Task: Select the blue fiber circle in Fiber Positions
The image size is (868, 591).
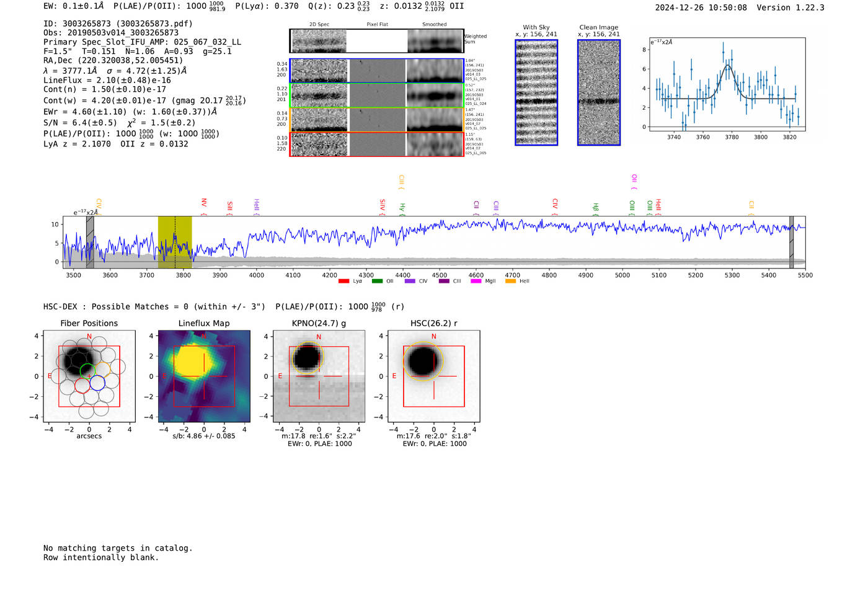Action: pyautogui.click(x=97, y=383)
